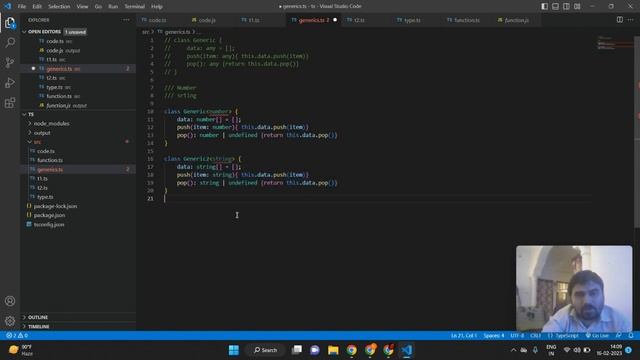This screenshot has height=360, width=640.
Task: Collapse the TS workspace folder
Action: click(31, 114)
